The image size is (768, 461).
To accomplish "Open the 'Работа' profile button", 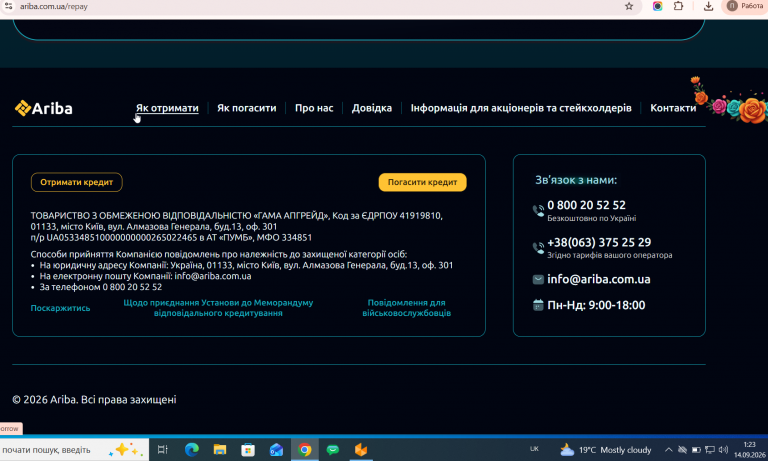I will 745,6.
